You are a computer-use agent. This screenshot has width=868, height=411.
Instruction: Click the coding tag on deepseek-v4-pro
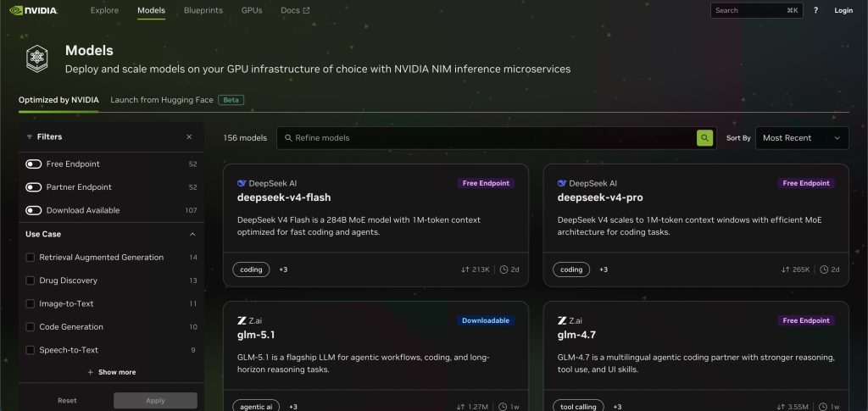click(x=571, y=269)
